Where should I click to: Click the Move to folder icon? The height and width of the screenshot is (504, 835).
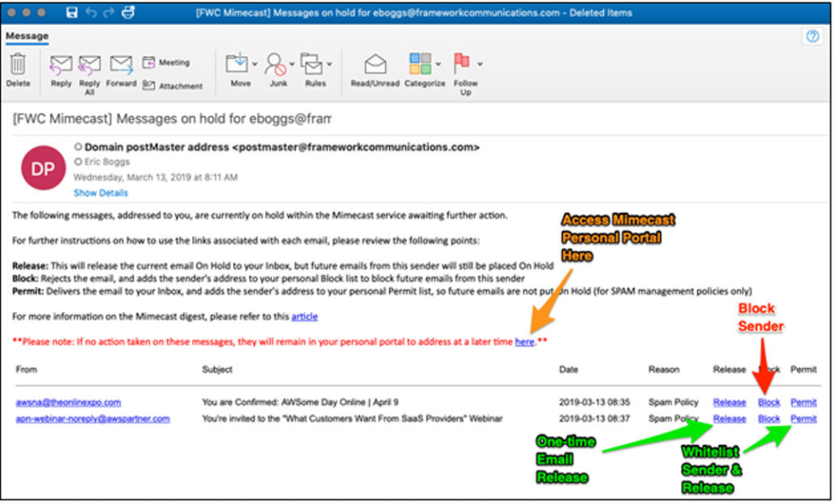[x=237, y=63]
